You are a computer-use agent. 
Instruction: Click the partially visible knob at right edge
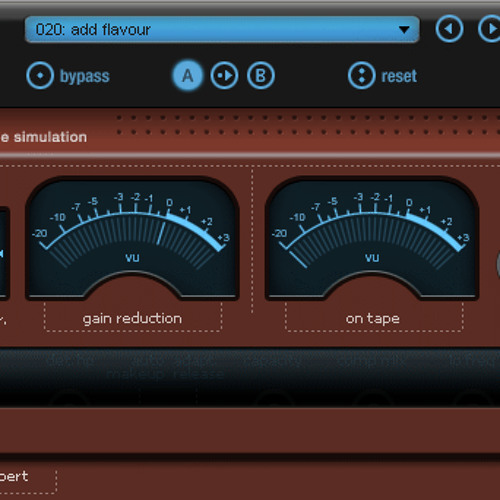pyautogui.click(x=498, y=263)
